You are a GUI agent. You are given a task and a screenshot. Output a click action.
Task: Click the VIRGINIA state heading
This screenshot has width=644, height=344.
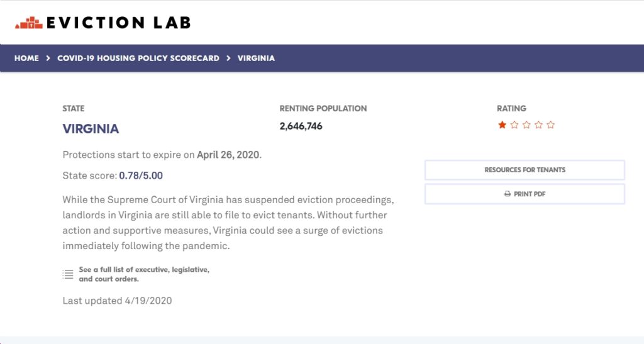pos(91,129)
